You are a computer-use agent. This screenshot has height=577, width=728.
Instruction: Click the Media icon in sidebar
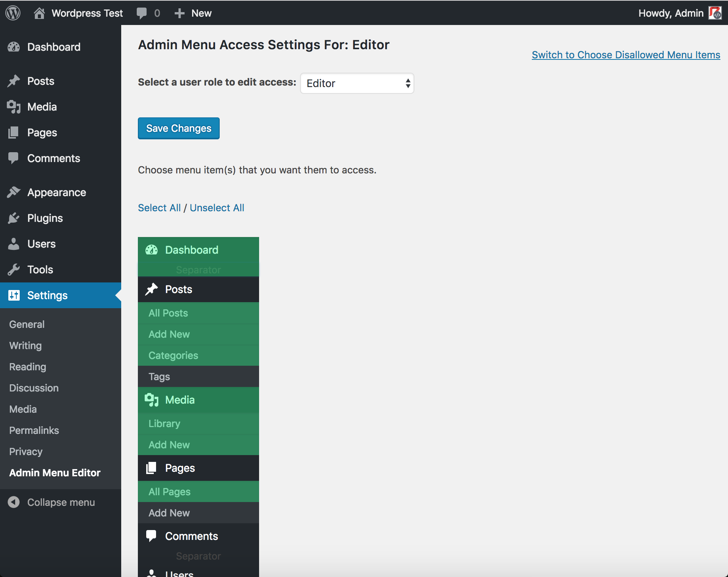(14, 107)
